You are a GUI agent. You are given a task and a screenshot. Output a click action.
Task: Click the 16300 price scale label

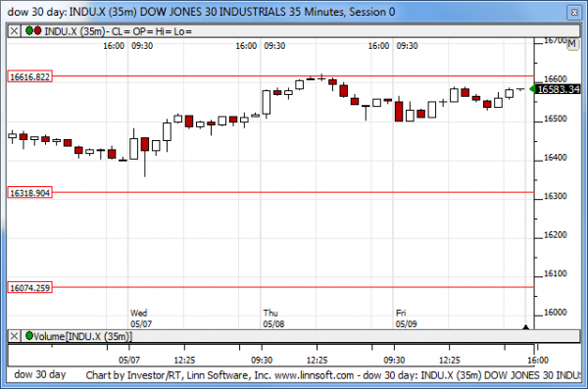[556, 196]
